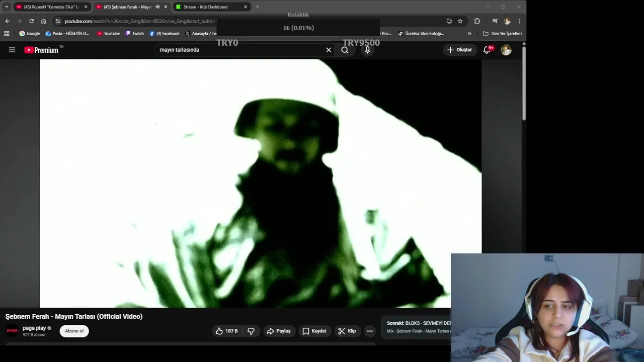This screenshot has width=644, height=362.
Task: Dislike the video with thumbs down
Action: [251, 331]
